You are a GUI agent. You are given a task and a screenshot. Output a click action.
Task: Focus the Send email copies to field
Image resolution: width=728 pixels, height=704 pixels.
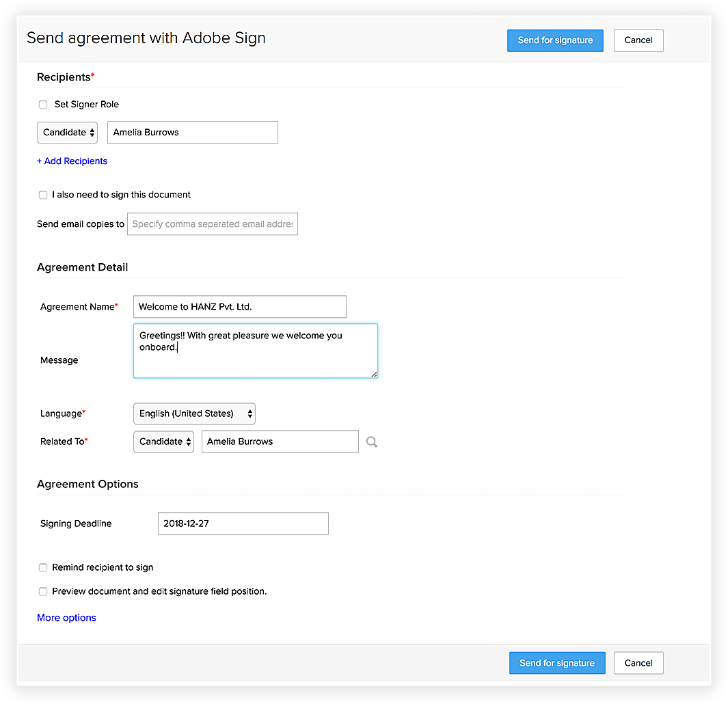(x=212, y=224)
